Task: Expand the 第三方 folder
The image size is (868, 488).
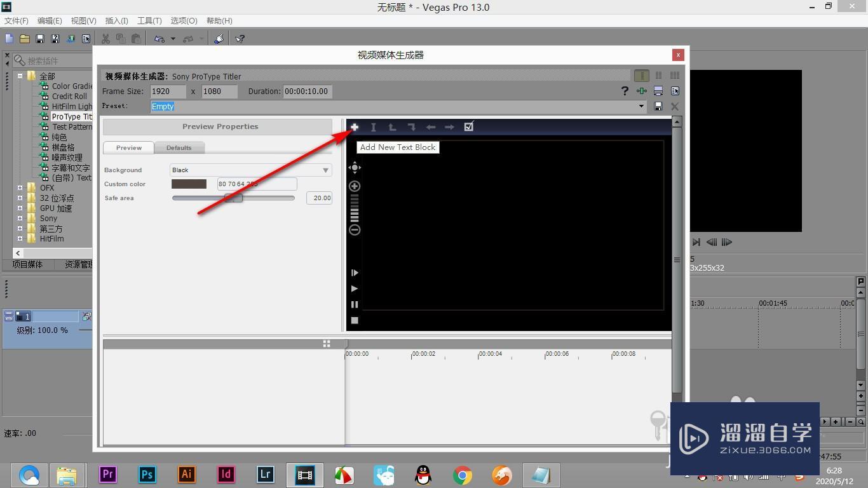Action: (20, 229)
